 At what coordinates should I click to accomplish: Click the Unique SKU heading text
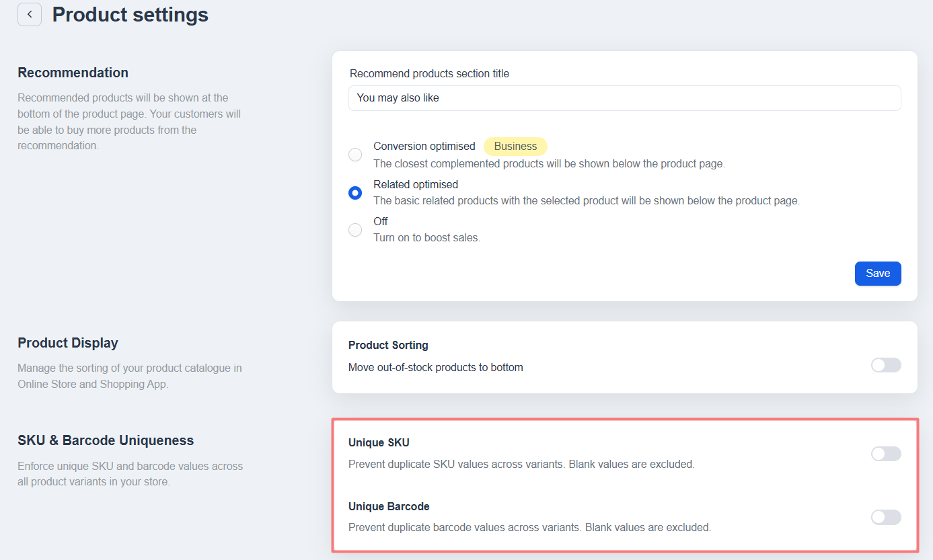(379, 442)
